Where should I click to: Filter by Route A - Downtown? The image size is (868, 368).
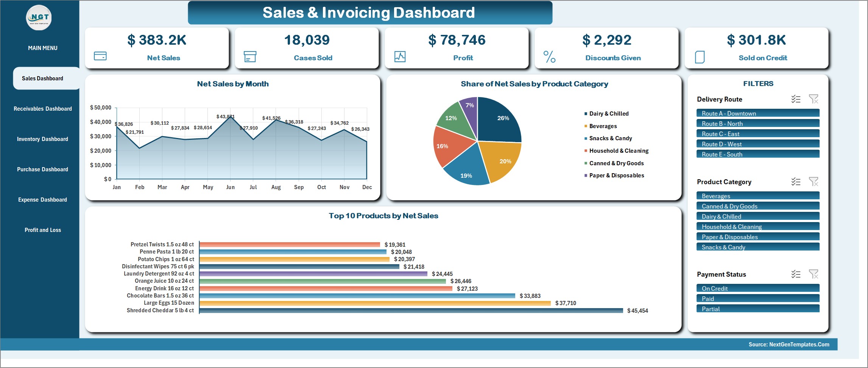[x=758, y=113]
